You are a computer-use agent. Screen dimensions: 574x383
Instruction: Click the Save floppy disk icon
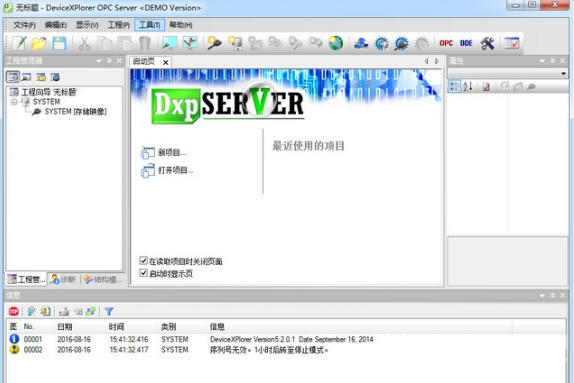(x=59, y=43)
